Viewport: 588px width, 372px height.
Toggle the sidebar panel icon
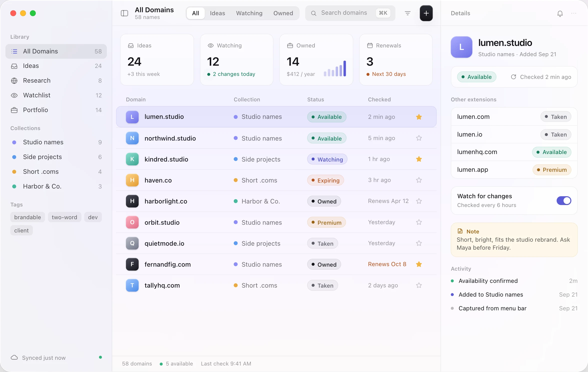pyautogui.click(x=124, y=13)
